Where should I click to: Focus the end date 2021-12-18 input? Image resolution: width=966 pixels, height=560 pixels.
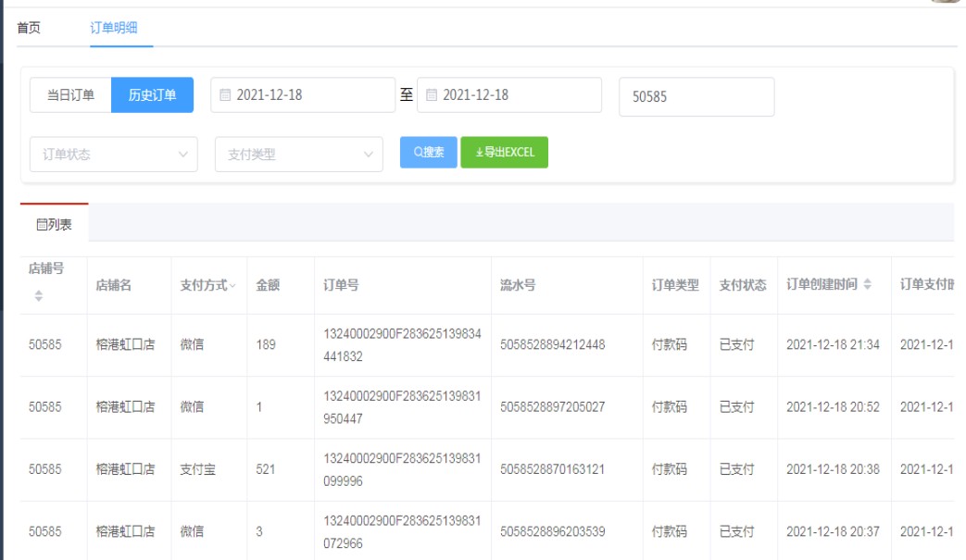click(517, 95)
